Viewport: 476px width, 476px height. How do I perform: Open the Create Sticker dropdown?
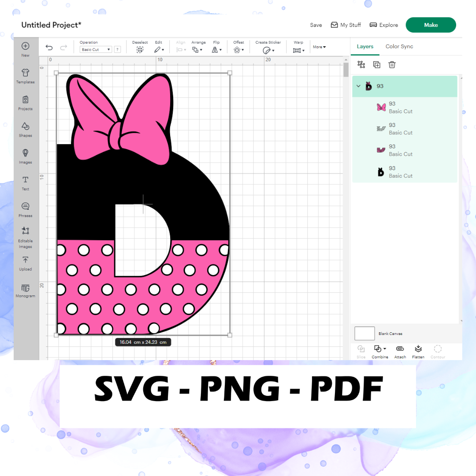pyautogui.click(x=269, y=50)
